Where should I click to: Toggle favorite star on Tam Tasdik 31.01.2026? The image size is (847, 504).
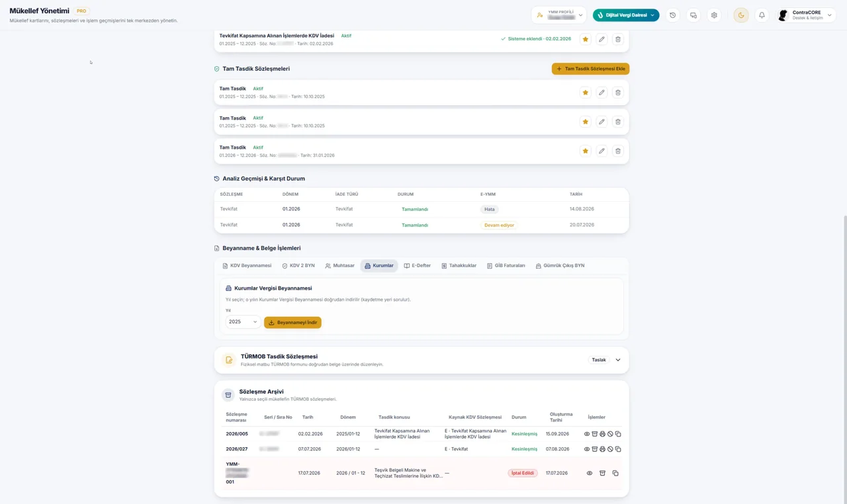(585, 151)
